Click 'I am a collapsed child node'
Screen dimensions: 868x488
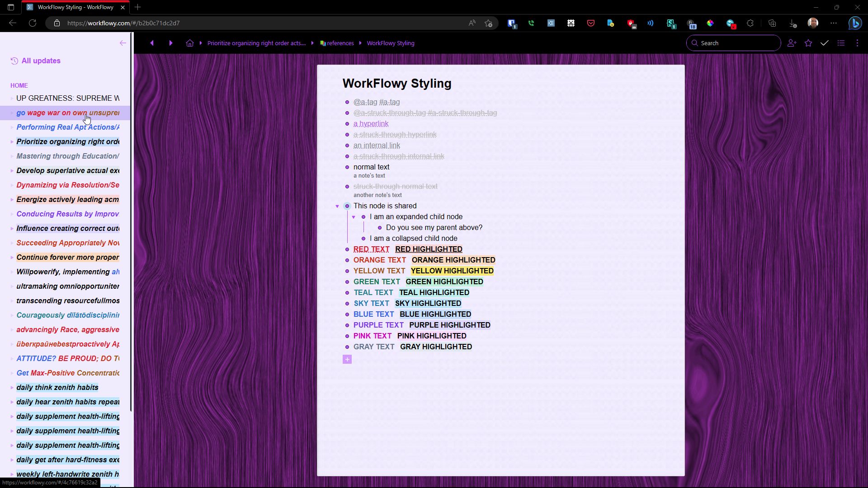click(413, 239)
